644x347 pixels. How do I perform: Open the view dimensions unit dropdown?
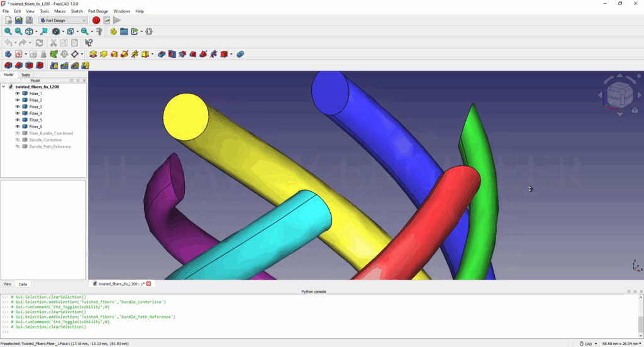point(621,344)
